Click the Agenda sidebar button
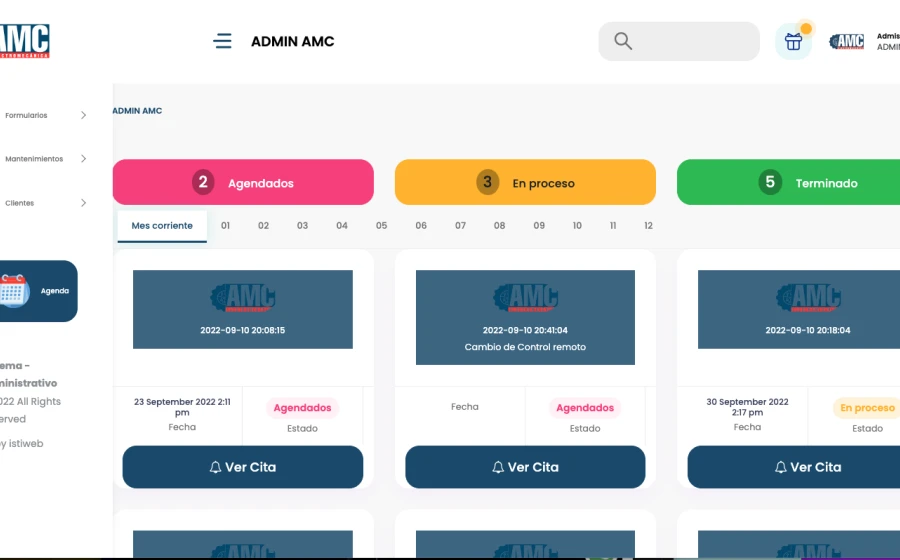The image size is (900, 560). click(38, 291)
